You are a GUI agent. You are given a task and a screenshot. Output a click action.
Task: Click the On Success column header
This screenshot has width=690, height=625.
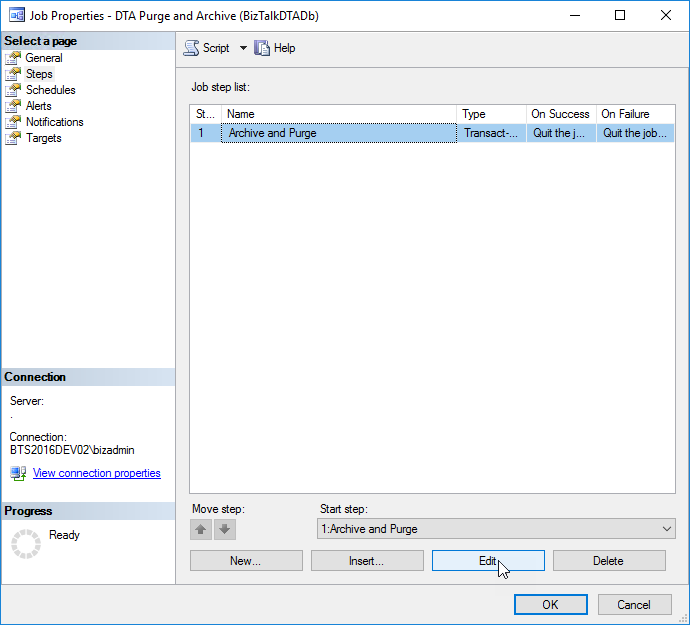(561, 114)
